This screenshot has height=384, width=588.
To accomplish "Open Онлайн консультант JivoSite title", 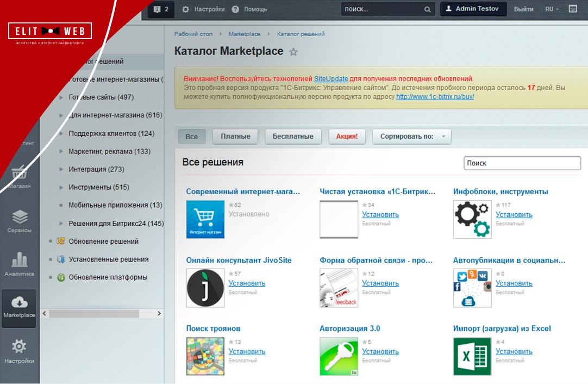I will coord(239,260).
